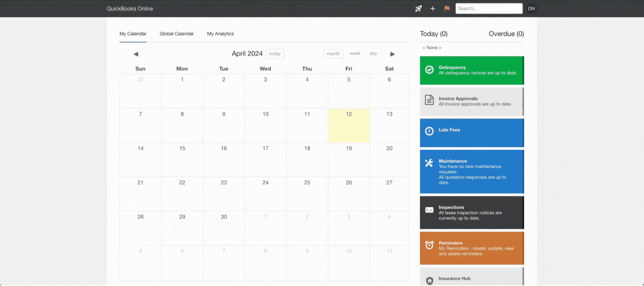644x286 pixels.
Task: Open the Delinquency card title
Action: 452,67
